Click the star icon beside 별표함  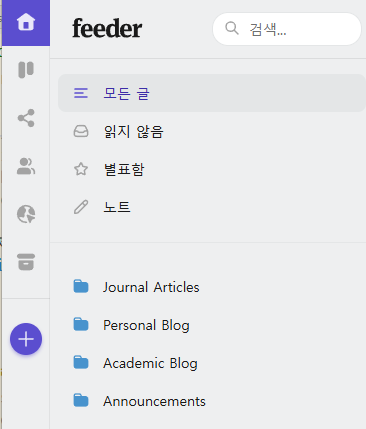81,169
